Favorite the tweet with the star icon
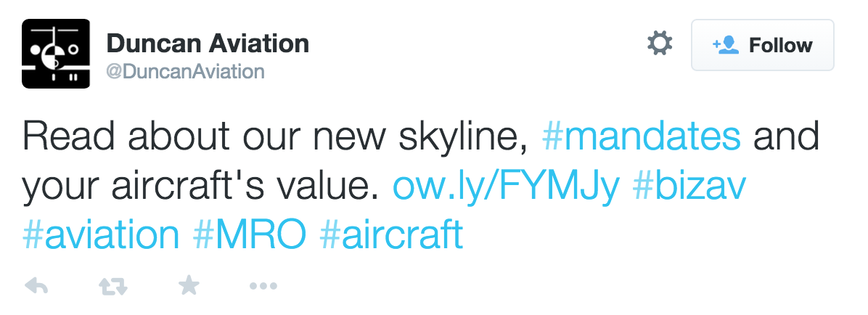The image size is (868, 315). [189, 286]
